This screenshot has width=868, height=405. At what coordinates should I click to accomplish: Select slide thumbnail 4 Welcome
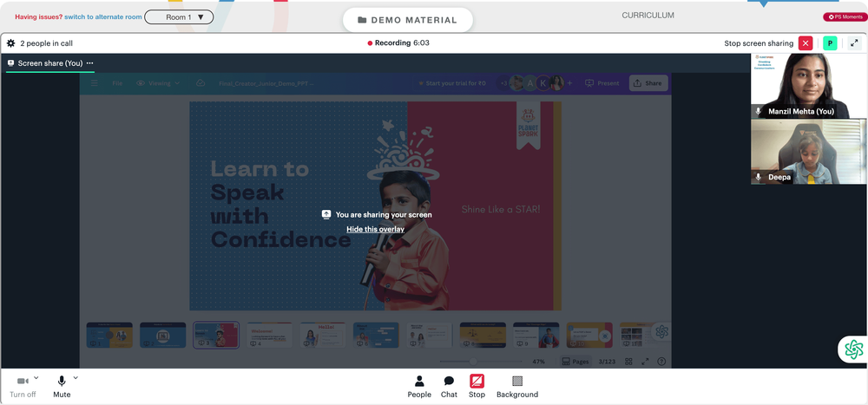tap(269, 335)
